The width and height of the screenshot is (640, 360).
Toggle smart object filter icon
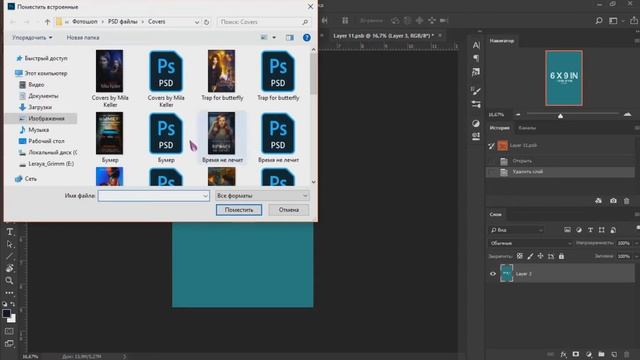613,230
